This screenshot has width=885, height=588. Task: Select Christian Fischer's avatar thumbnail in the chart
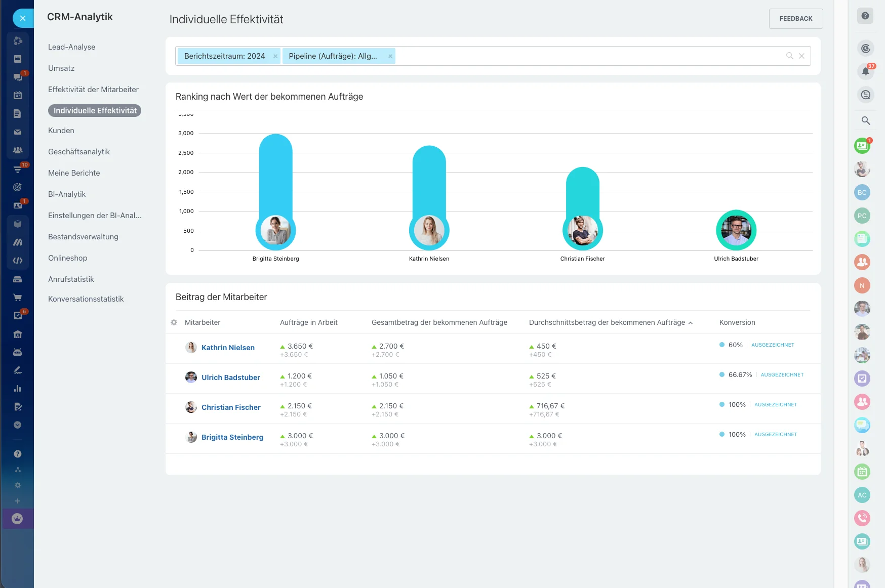point(583,229)
